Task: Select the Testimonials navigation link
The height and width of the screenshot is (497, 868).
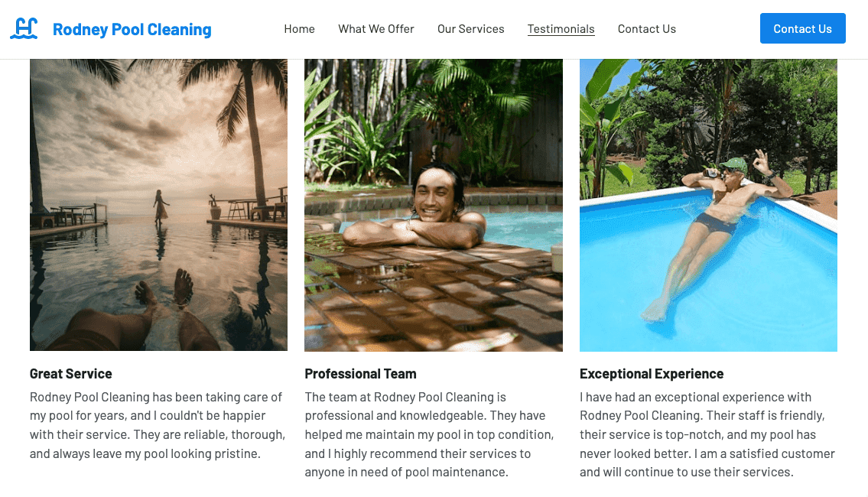Action: (561, 28)
